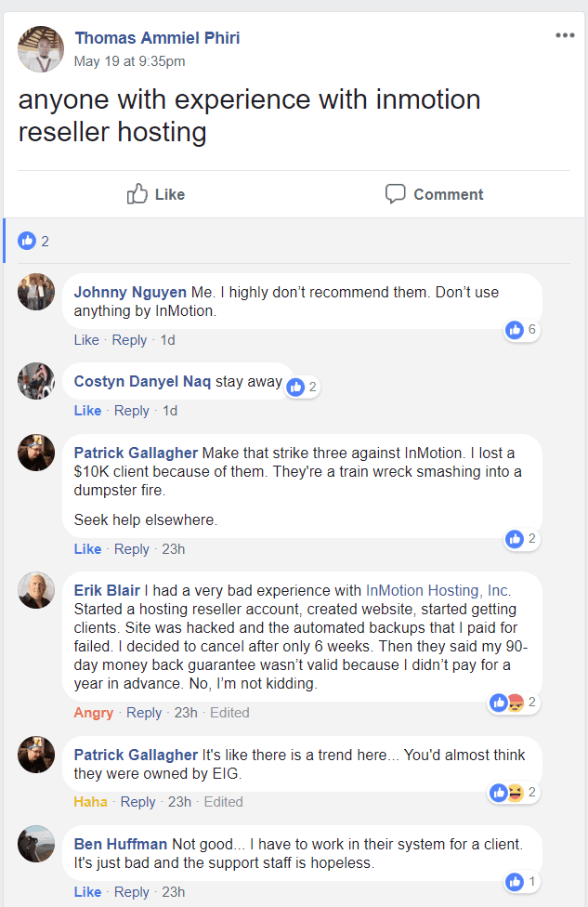588x907 pixels.
Task: Reply to Ben Huffman's comment
Action: [x=131, y=892]
